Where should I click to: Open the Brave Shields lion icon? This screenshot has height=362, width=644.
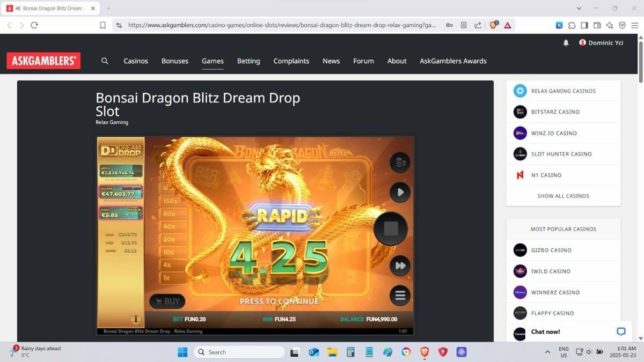tap(493, 25)
